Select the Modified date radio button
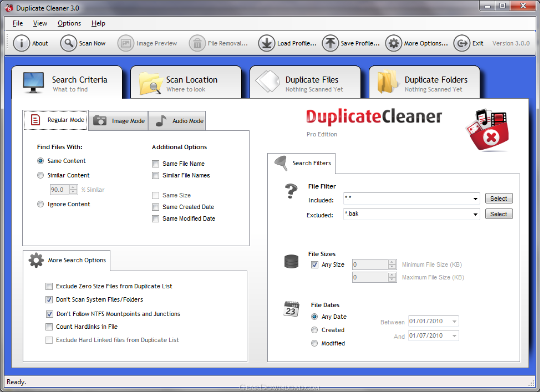This screenshot has height=392, width=559. (314, 343)
